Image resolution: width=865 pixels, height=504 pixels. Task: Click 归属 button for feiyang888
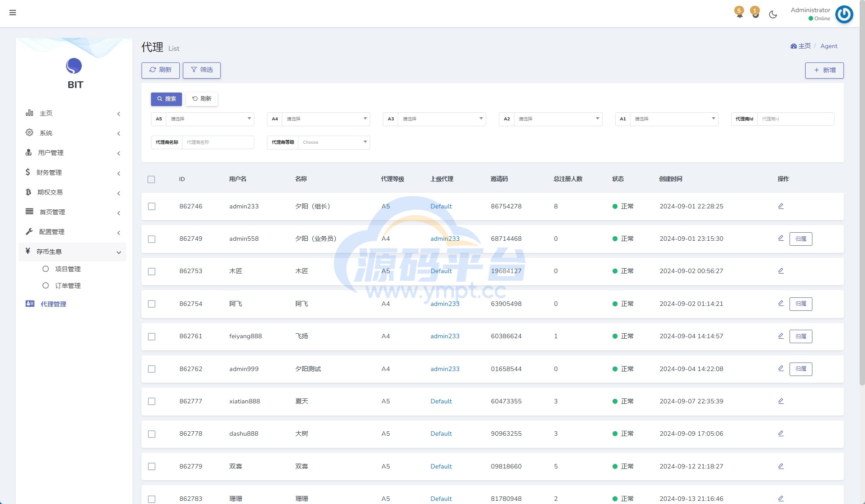[x=801, y=336]
